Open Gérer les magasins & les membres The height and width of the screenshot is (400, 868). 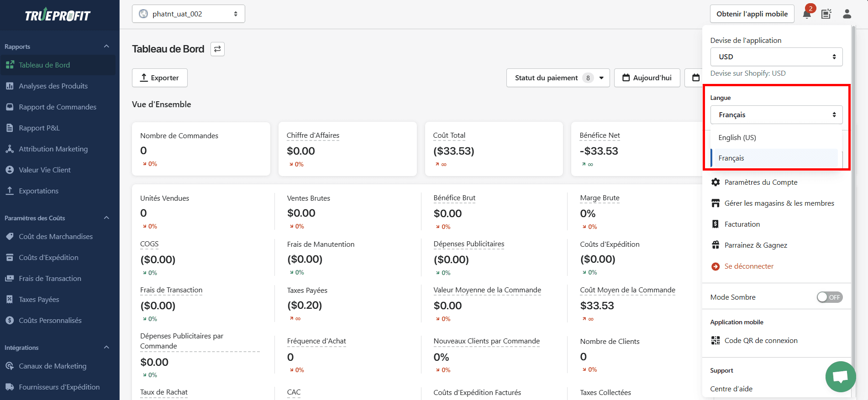[x=779, y=203]
